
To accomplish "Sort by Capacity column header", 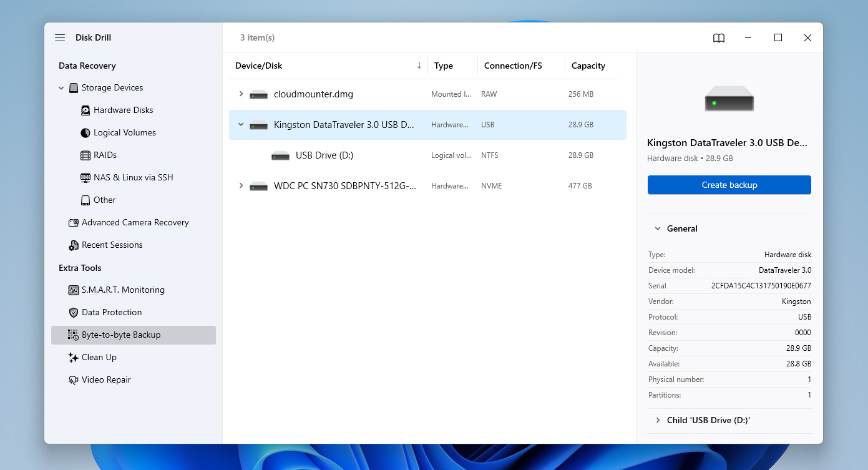I will [x=588, y=66].
